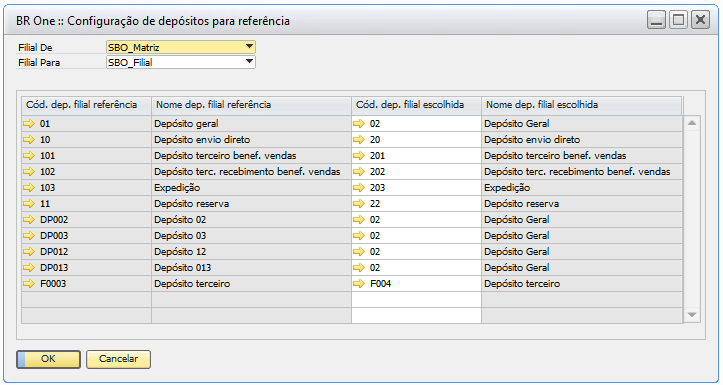Open link arrow for reference code DP013
Viewport: 723px width, 385px height.
point(29,267)
